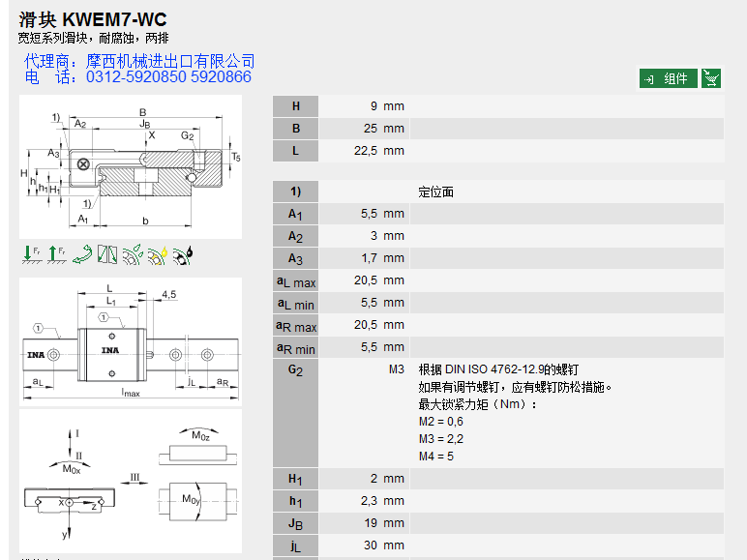Click the green 组件 button
This screenshot has height=560, width=747.
tap(668, 78)
